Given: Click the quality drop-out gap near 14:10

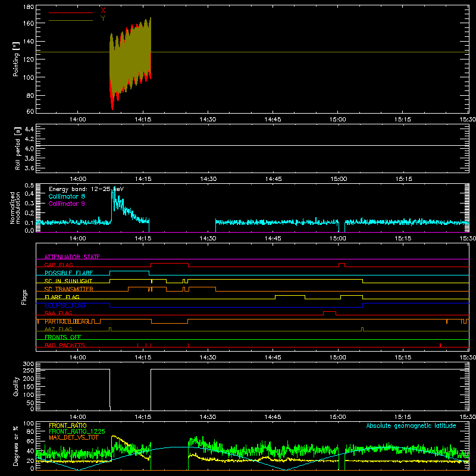Looking at the screenshot, I should 130,390.
